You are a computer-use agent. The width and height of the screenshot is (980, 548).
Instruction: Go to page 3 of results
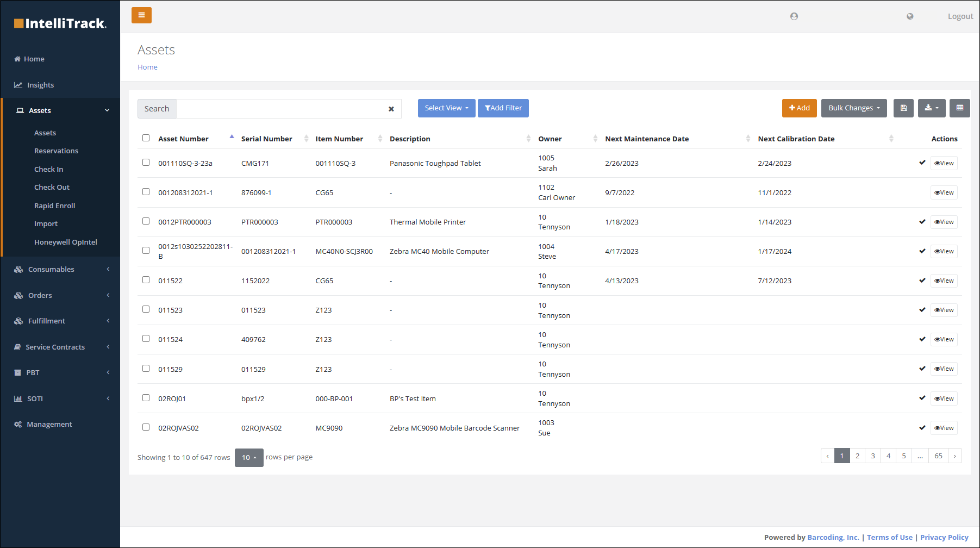(873, 456)
